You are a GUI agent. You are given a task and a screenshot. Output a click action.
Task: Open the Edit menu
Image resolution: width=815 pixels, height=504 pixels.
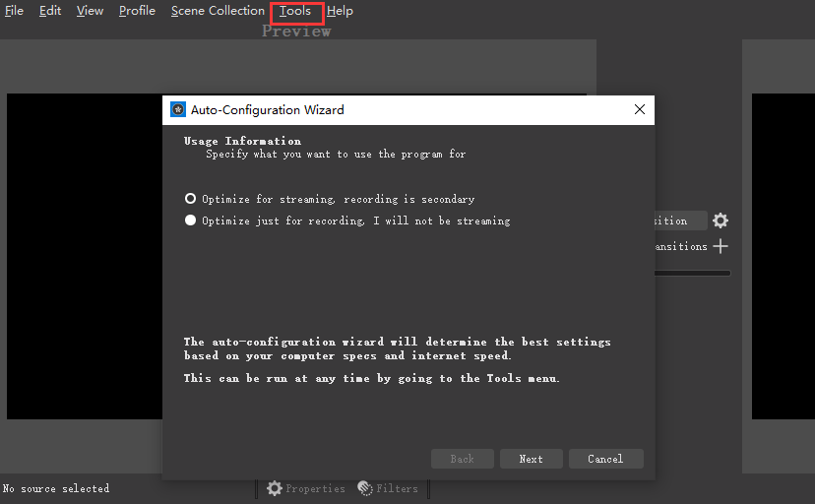[x=50, y=11]
